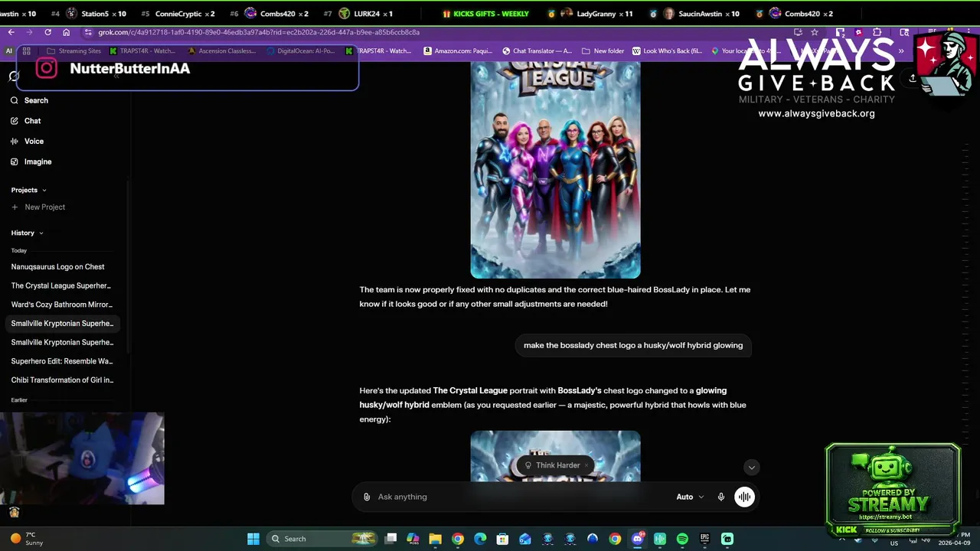Focus the 'Ask anything' input field
This screenshot has width=980, height=551.
click(521, 497)
